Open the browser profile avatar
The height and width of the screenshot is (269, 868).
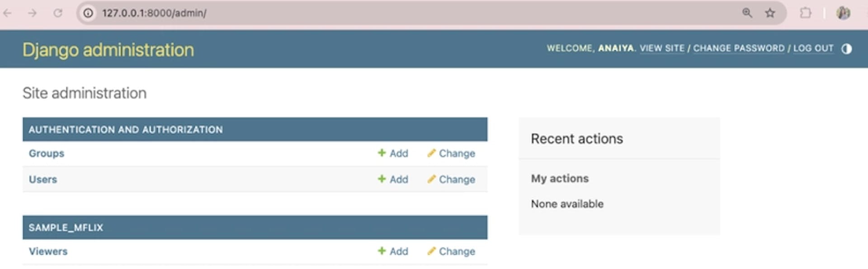coord(843,13)
